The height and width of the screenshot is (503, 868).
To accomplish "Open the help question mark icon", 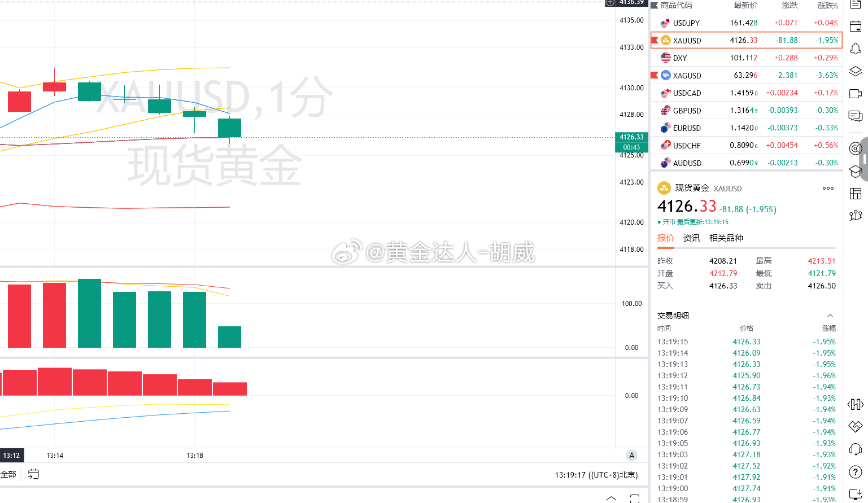I will 856,472.
